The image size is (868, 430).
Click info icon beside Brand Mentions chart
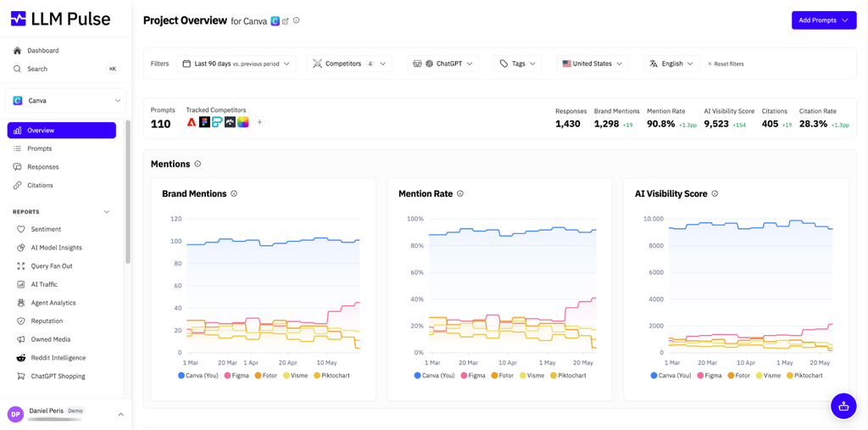[234, 194]
